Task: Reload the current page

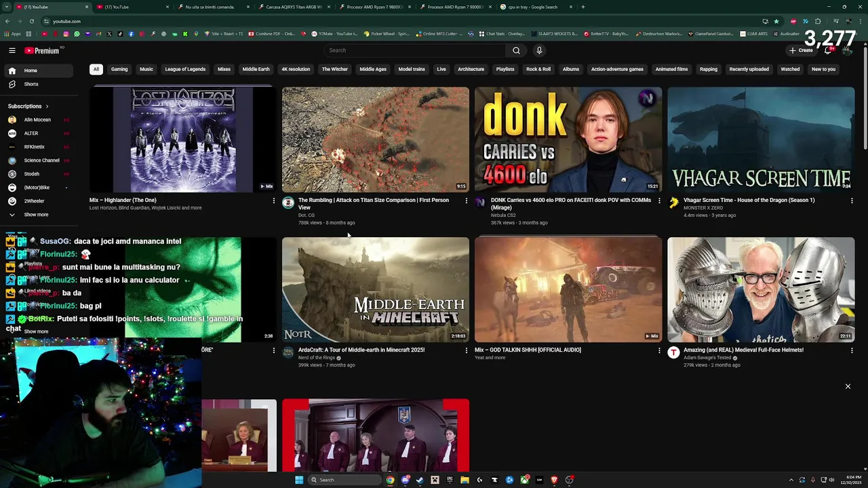Action: 33,21
